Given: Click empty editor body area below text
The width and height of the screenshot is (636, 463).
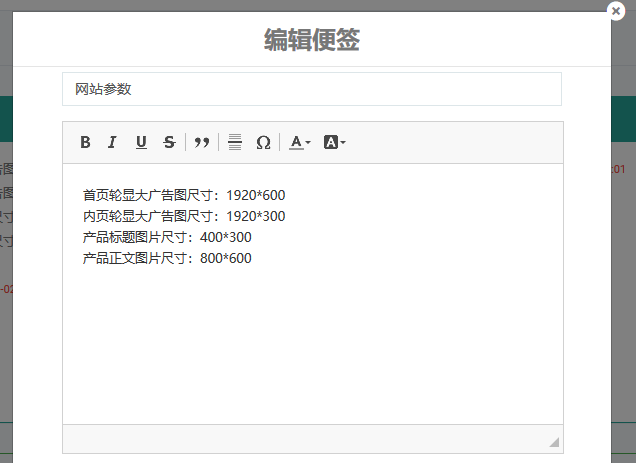Looking at the screenshot, I should (313, 345).
